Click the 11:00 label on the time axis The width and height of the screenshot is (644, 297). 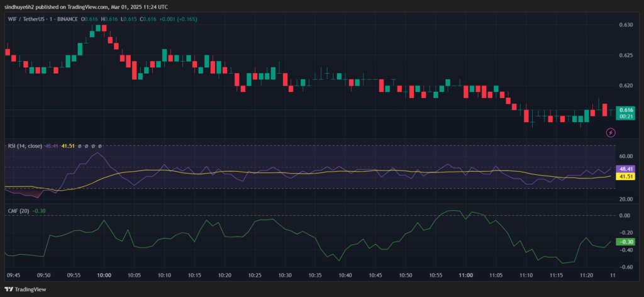pos(466,275)
